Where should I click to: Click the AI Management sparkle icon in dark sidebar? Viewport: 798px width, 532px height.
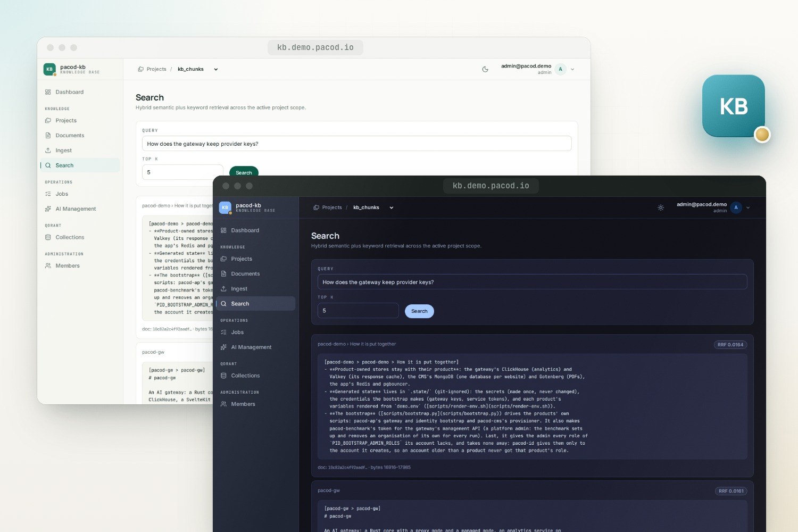tap(224, 347)
